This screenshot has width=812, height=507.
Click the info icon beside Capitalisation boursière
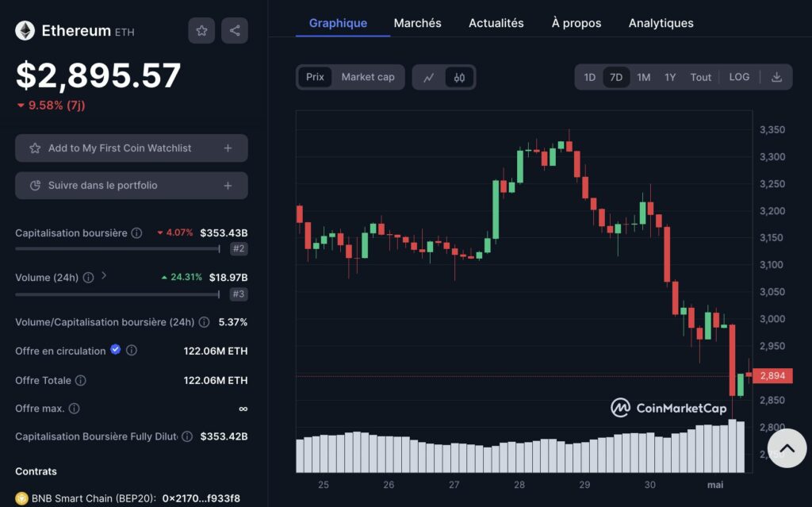136,233
